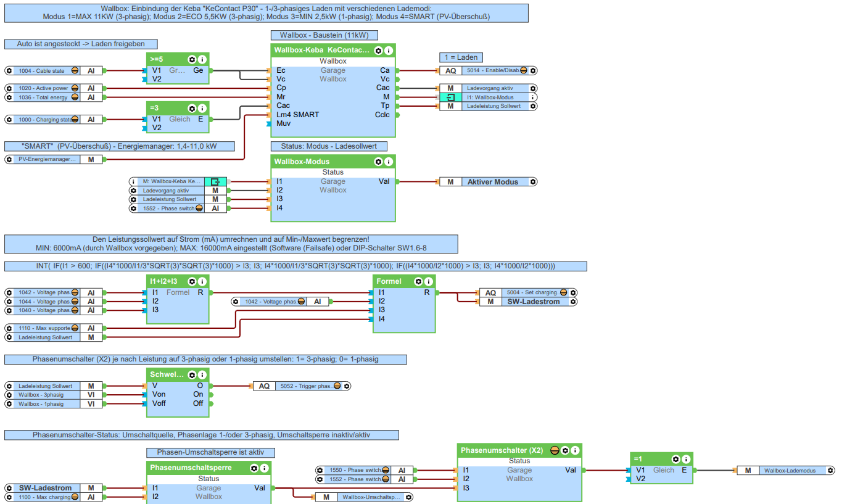
Task: Click Lm4 SMART input pin on Wallbox block
Action: (x=298, y=115)
